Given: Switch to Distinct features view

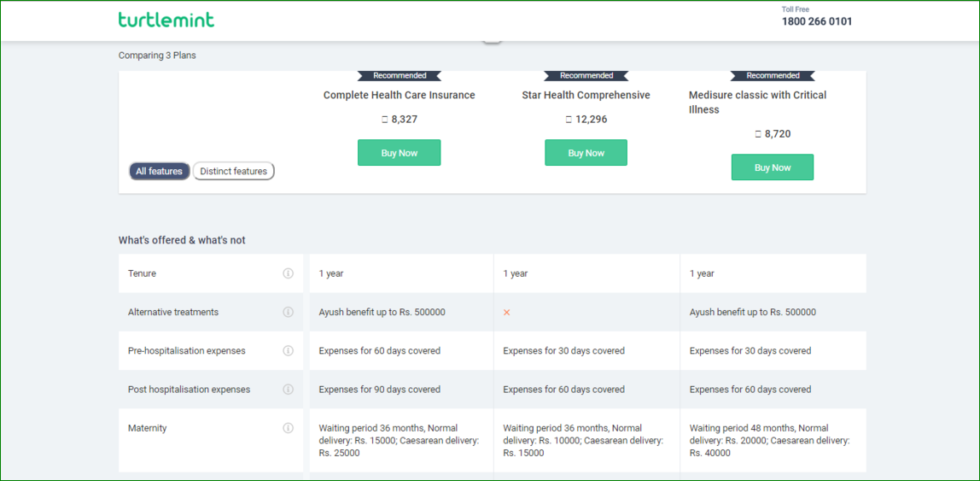Looking at the screenshot, I should [233, 172].
